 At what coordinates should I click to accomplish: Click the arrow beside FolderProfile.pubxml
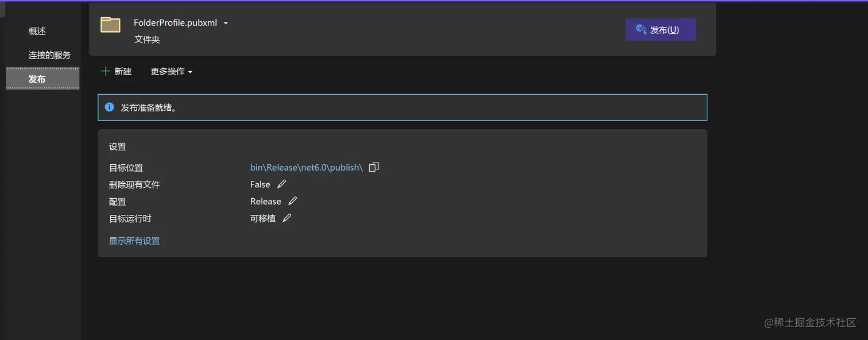coord(226,24)
